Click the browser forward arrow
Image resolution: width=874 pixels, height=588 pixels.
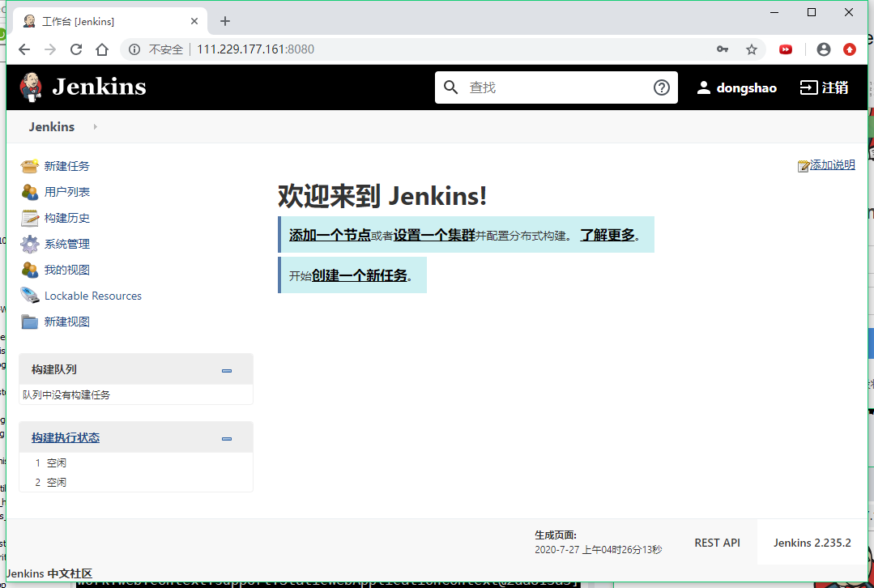click(50, 49)
